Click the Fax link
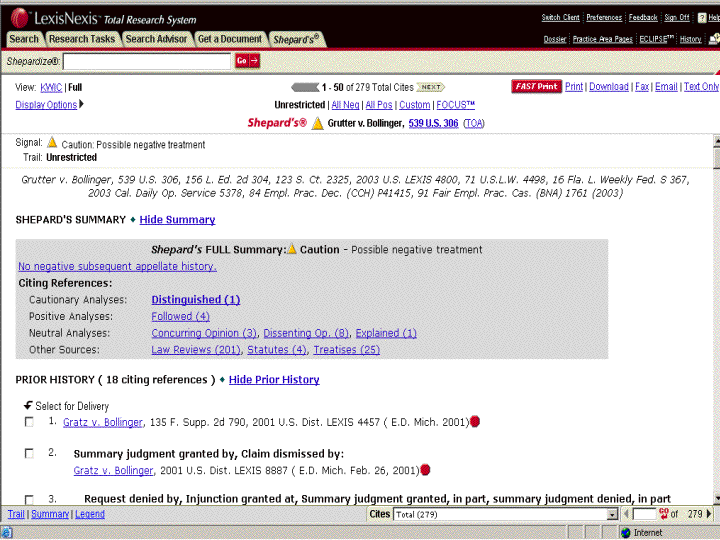 tap(642, 87)
